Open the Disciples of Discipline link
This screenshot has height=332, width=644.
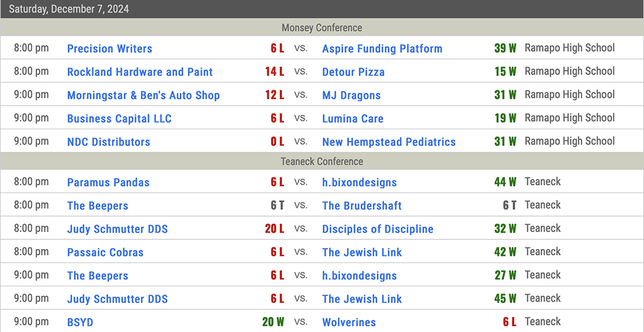coord(378,229)
